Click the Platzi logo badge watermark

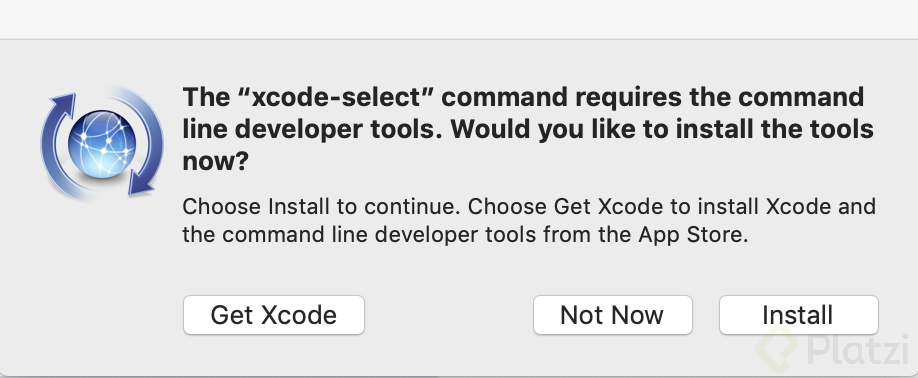click(776, 350)
